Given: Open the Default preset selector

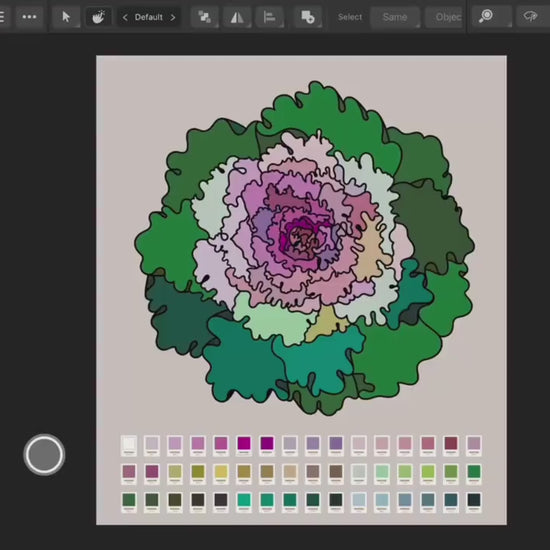Looking at the screenshot, I should (149, 17).
